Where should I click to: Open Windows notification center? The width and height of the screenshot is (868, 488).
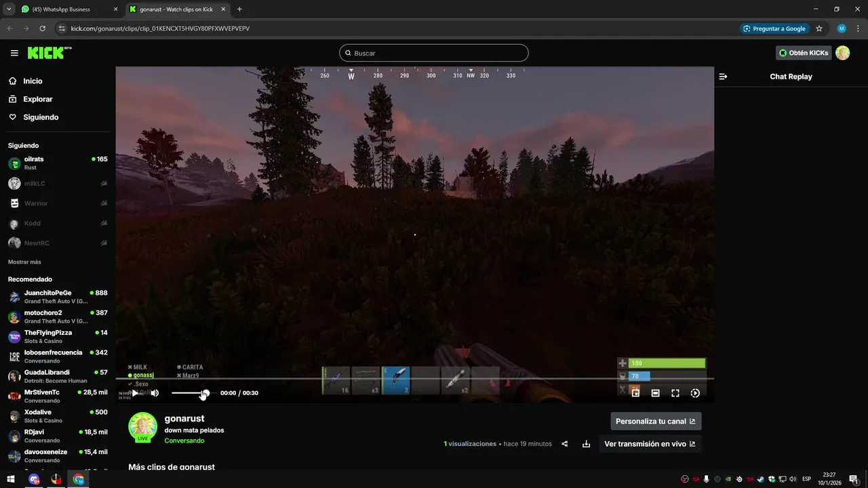click(x=854, y=479)
